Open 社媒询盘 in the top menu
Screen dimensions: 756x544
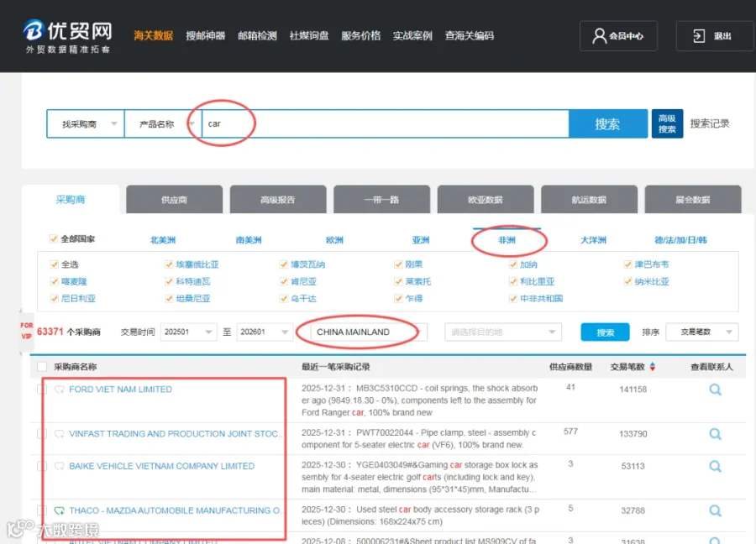pos(308,35)
